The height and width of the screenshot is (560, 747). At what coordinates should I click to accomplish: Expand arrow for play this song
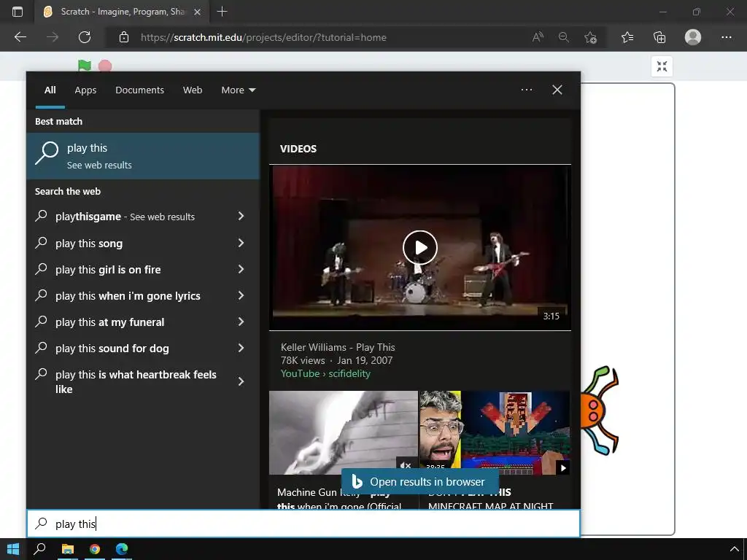(x=241, y=243)
